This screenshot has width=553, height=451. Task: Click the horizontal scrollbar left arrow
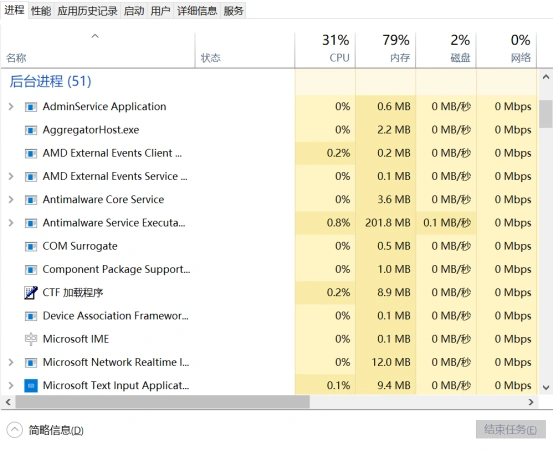tap(8, 402)
